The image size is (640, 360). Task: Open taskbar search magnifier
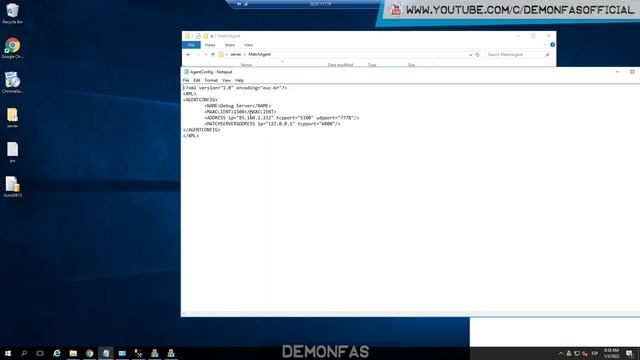click(x=24, y=353)
